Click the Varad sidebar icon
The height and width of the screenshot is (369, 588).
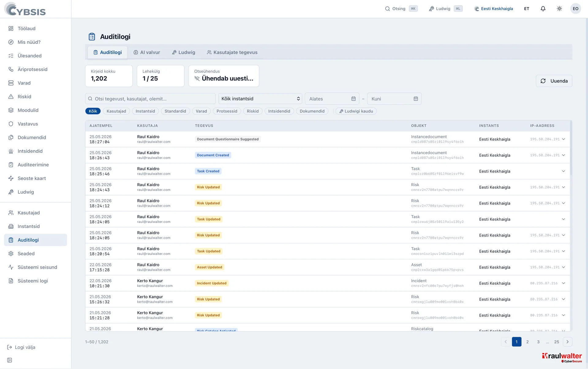coord(11,83)
